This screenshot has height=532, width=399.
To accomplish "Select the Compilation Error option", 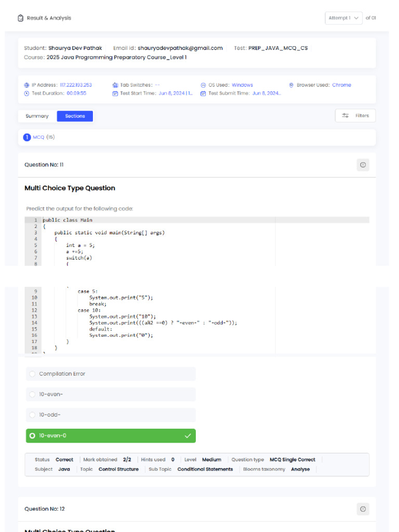I will pyautogui.click(x=33, y=374).
